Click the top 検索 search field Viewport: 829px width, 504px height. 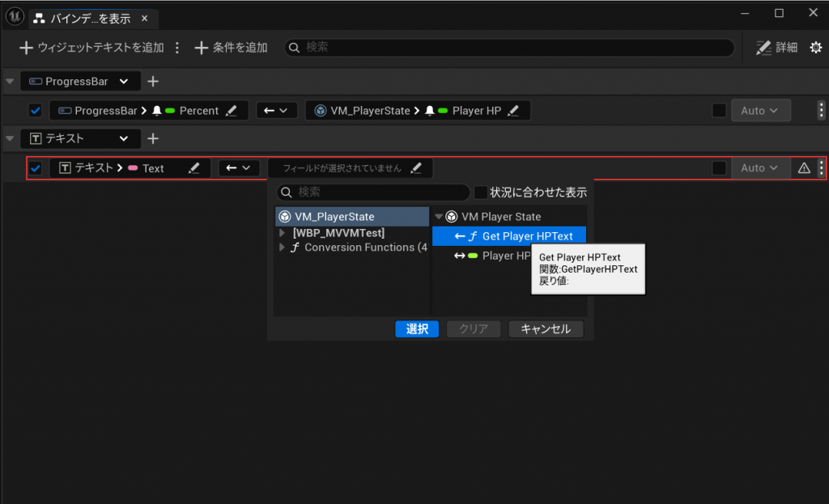(x=510, y=48)
